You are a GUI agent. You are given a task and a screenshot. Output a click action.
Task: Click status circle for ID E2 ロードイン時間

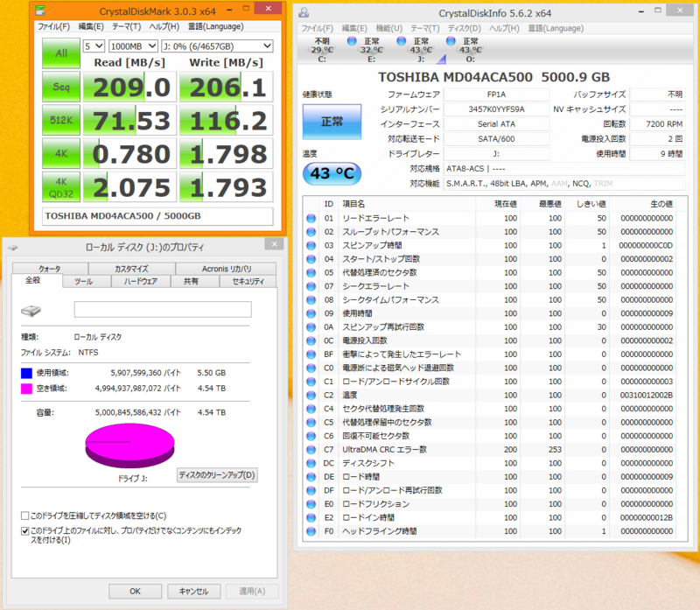click(x=311, y=517)
